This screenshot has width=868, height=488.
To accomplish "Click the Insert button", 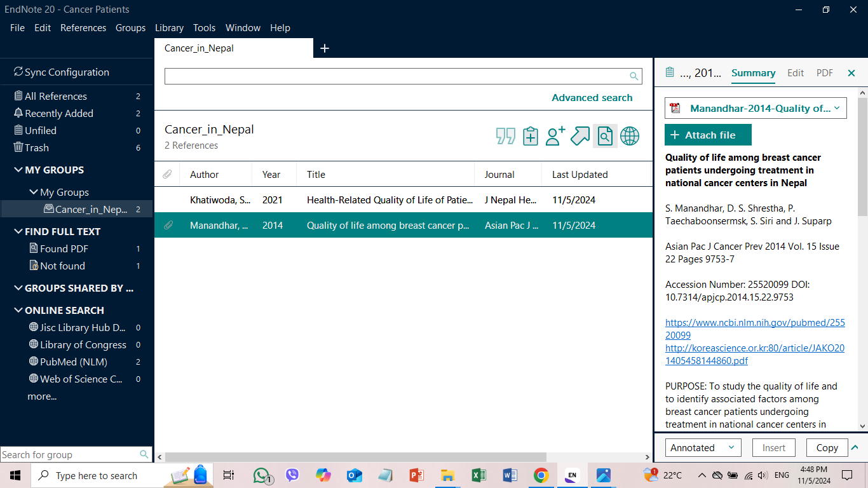I will coord(774,447).
